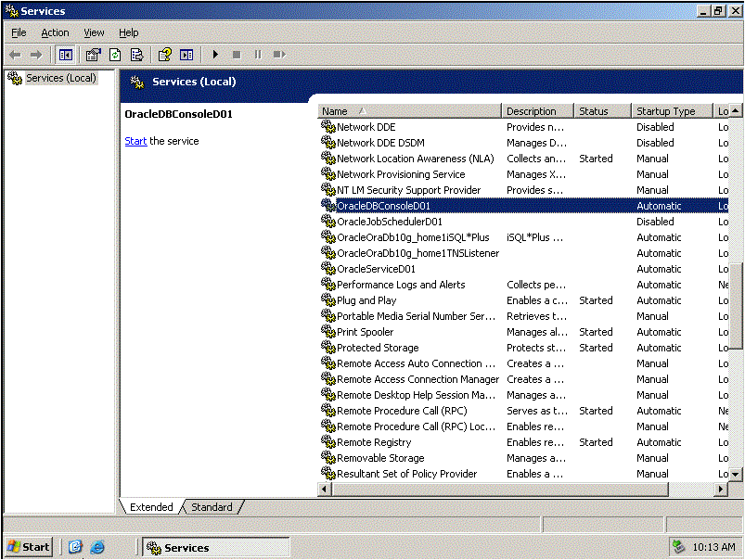This screenshot has height=560, width=745.
Task: Click the Export List toolbar icon
Action: click(x=136, y=55)
